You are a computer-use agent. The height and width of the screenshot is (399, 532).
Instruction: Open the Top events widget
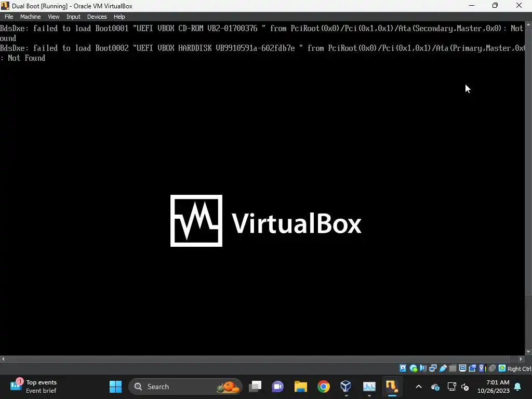click(33, 387)
